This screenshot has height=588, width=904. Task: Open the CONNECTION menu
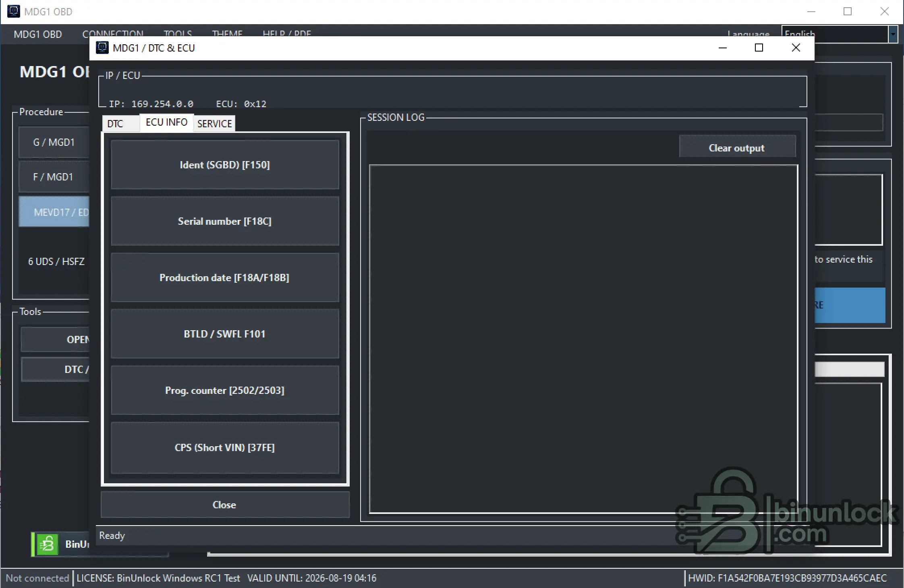(113, 34)
